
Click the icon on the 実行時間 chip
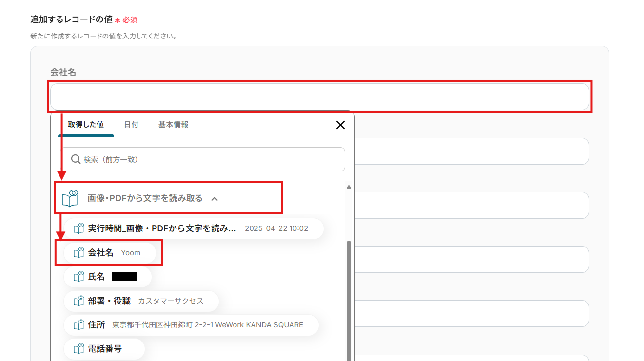tap(78, 228)
